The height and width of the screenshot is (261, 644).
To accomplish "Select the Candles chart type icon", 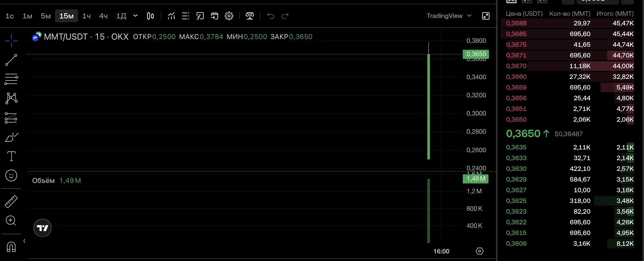I will (150, 16).
